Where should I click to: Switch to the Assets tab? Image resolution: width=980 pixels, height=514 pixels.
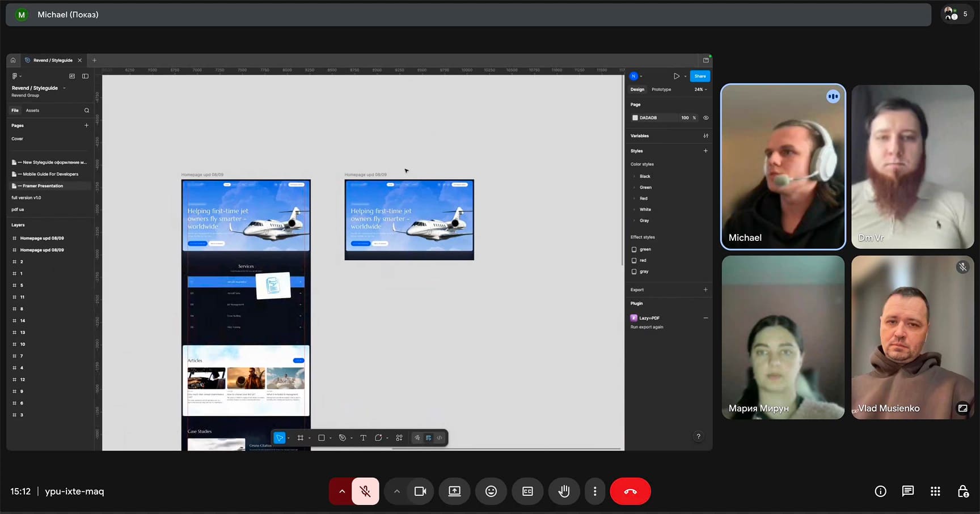point(32,111)
